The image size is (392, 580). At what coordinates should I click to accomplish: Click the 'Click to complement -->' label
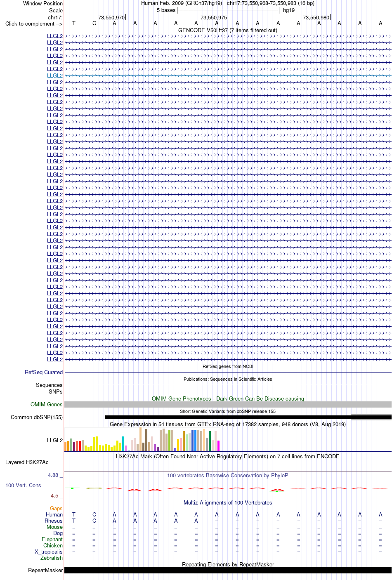click(x=34, y=24)
